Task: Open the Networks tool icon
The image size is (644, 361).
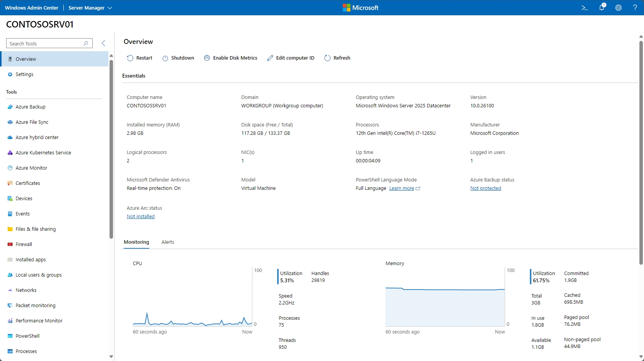Action: point(10,290)
